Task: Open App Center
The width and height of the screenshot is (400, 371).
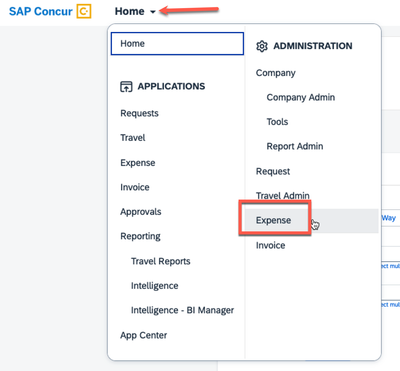Action: click(144, 335)
